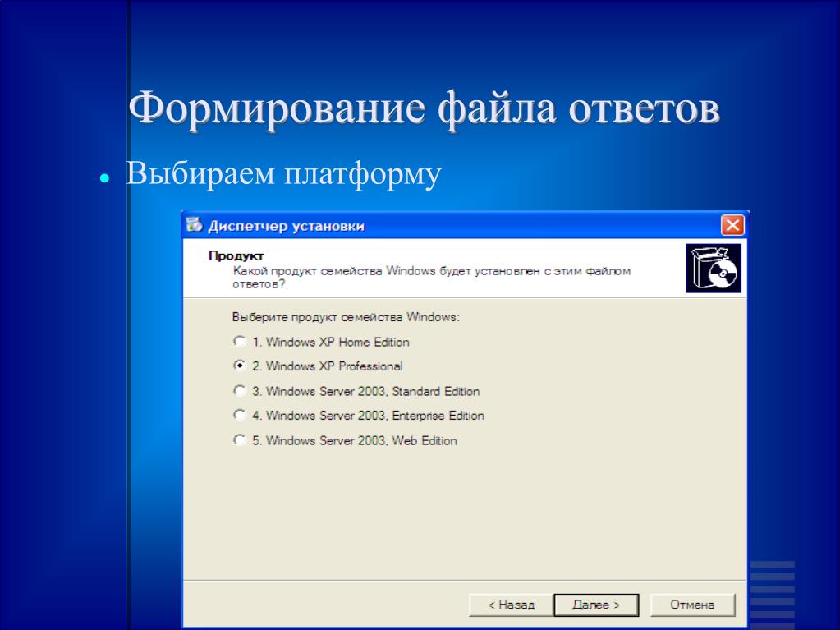This screenshot has height=630, width=840.
Task: Click the slide title Формирование файла ответов
Action: 424,108
